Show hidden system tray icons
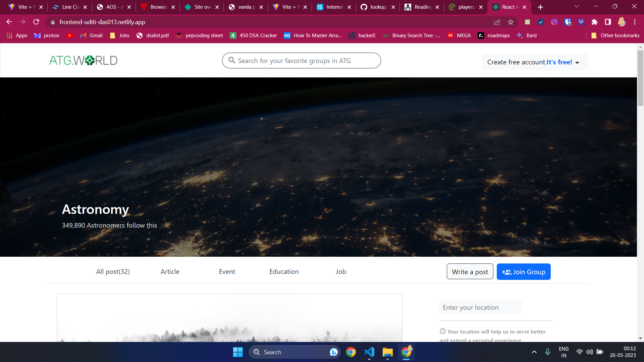This screenshot has width=644, height=362. click(534, 352)
